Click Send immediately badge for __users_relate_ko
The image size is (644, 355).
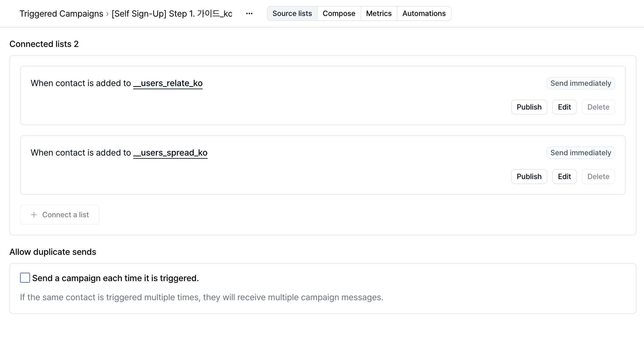pos(580,83)
